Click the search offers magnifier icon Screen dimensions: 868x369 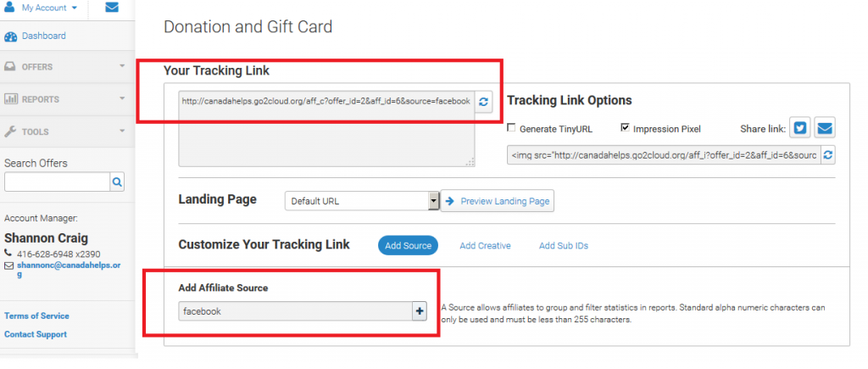click(118, 182)
